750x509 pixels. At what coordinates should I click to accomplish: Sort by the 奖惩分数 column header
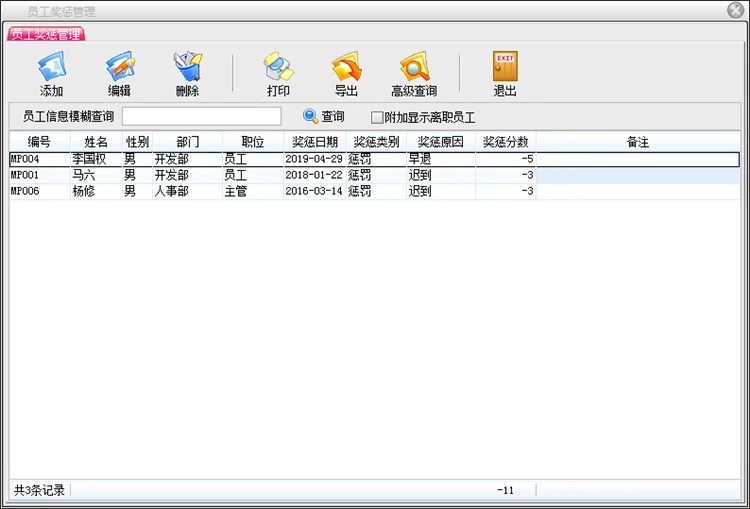[x=506, y=142]
